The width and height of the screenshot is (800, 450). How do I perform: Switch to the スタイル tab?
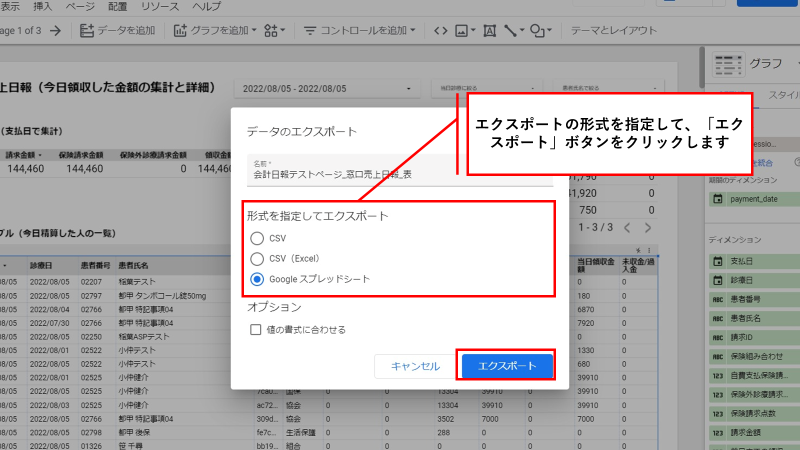coord(784,95)
